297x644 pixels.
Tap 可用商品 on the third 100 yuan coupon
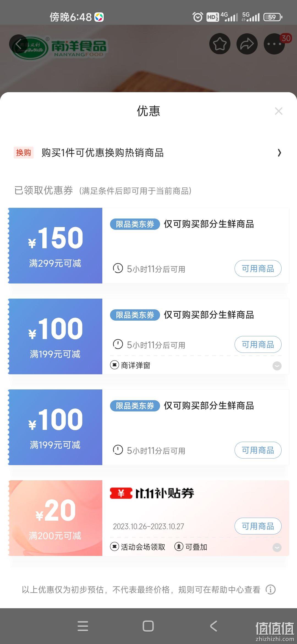point(258,450)
